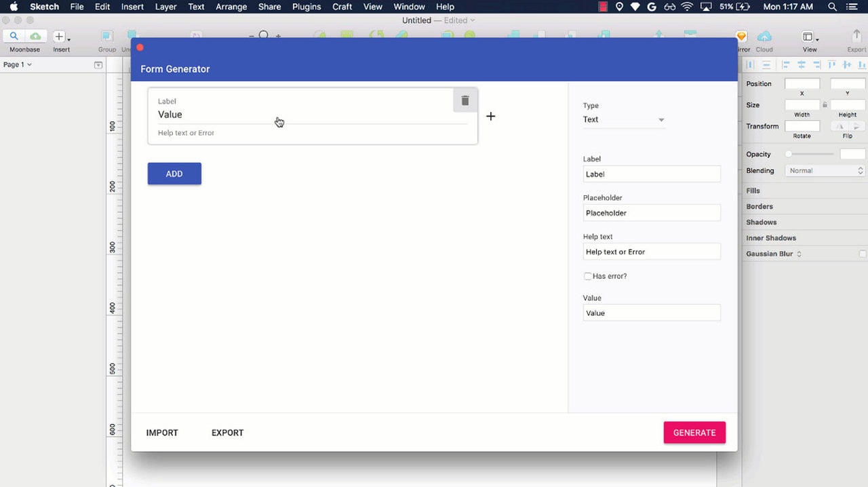Open the Type dropdown showing Text
Viewport: 868px width, 487px height.
pos(624,119)
